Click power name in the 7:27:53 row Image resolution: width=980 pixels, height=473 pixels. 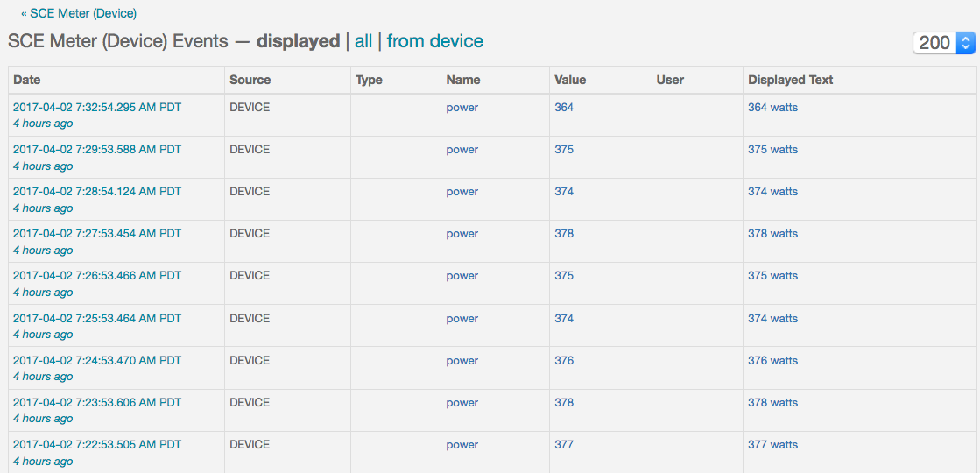coord(462,234)
